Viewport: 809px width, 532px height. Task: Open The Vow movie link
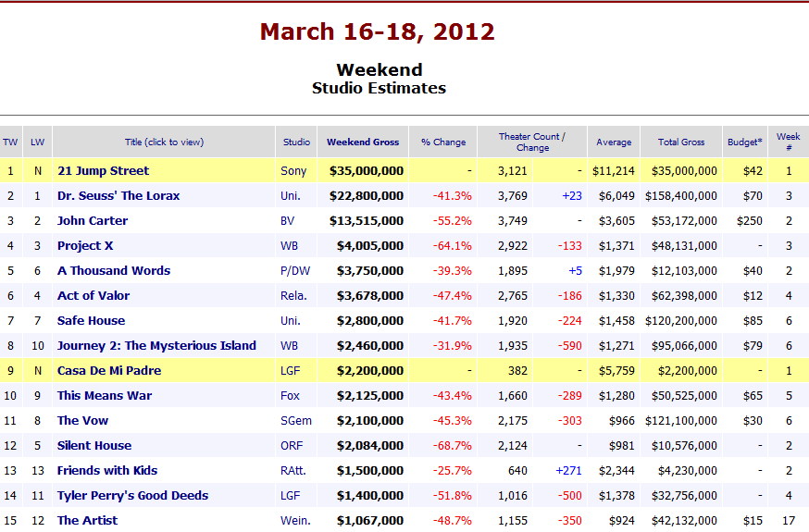pos(83,421)
